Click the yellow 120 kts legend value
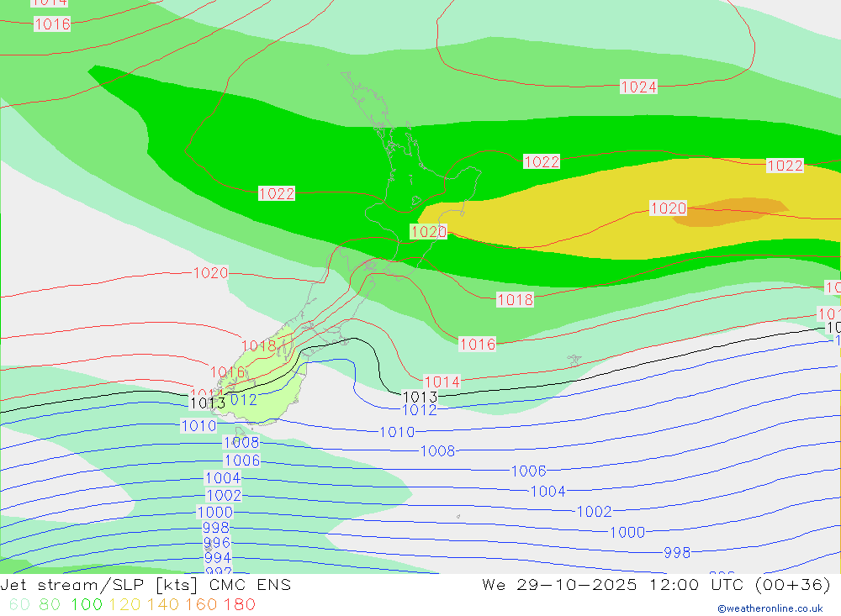This screenshot has height=616, width=841. tap(124, 605)
